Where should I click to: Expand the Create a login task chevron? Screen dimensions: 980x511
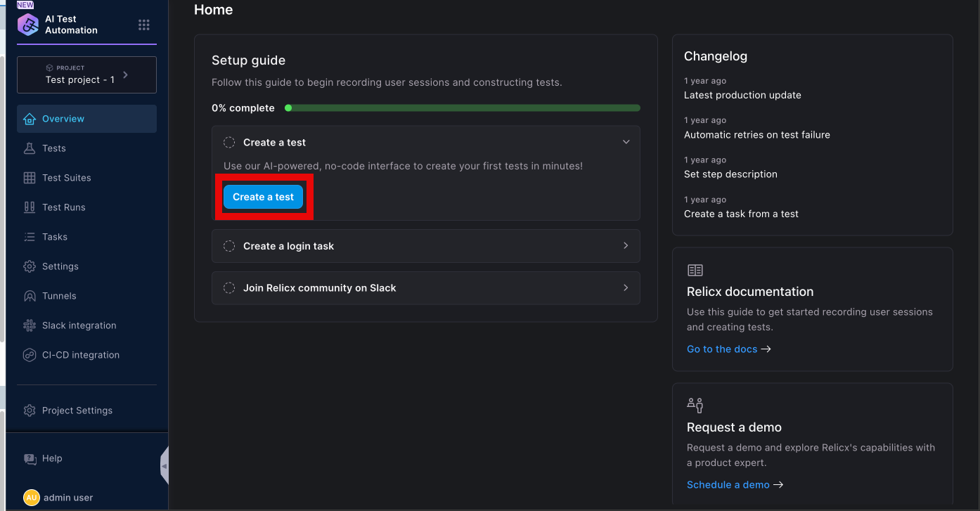click(x=626, y=246)
